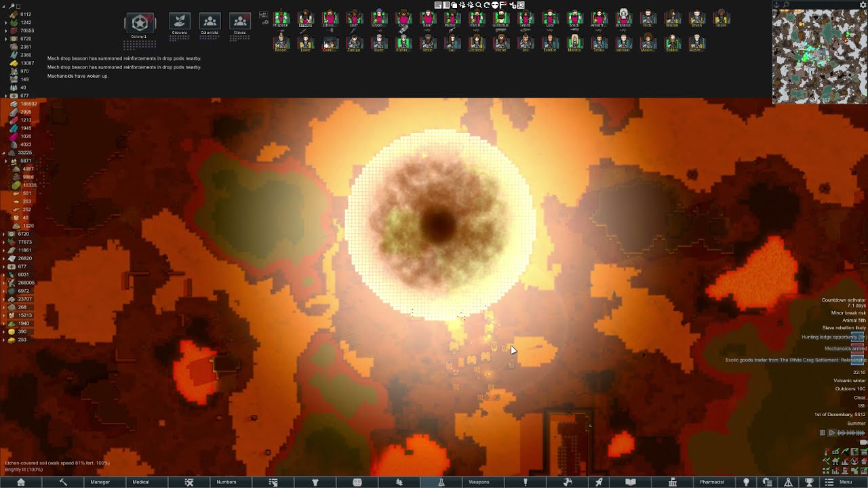Open the rocket icon tab
This screenshot has height=488, width=868.
[x=599, y=482]
